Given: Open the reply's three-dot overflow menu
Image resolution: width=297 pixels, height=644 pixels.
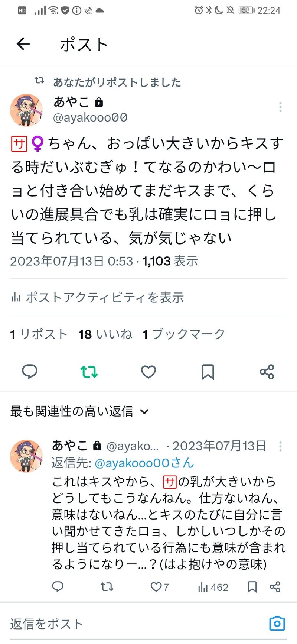Looking at the screenshot, I should click(280, 446).
